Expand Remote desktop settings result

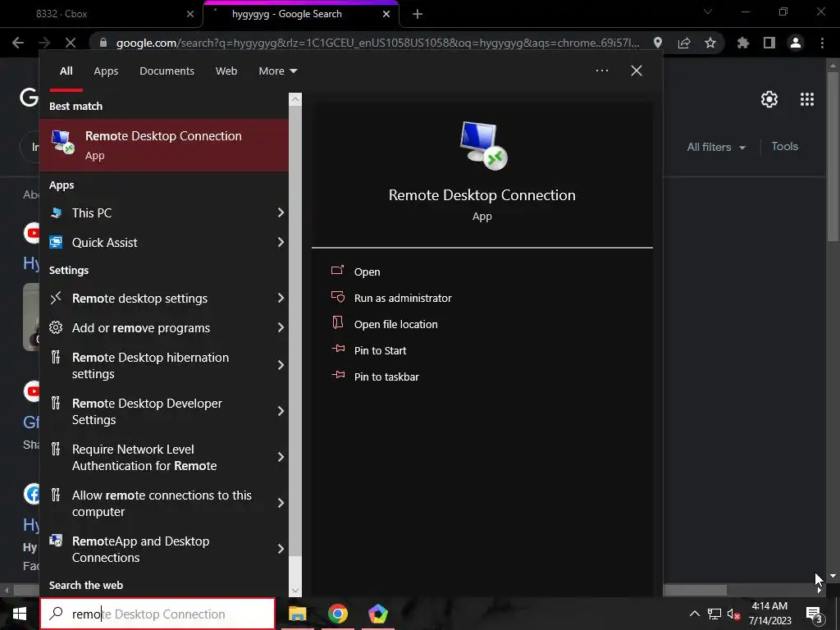(281, 298)
